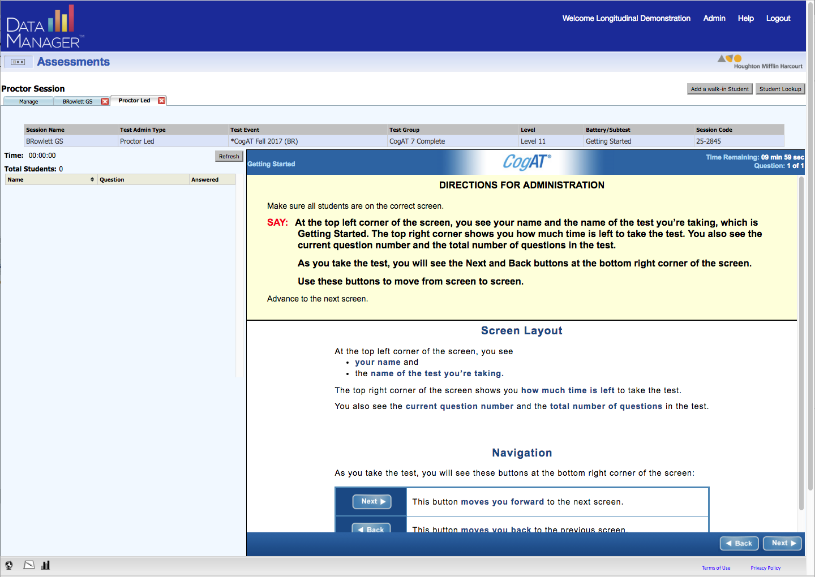This screenshot has width=818, height=580.
Task: Click the Data Manager logo
Action: pyautogui.click(x=45, y=27)
